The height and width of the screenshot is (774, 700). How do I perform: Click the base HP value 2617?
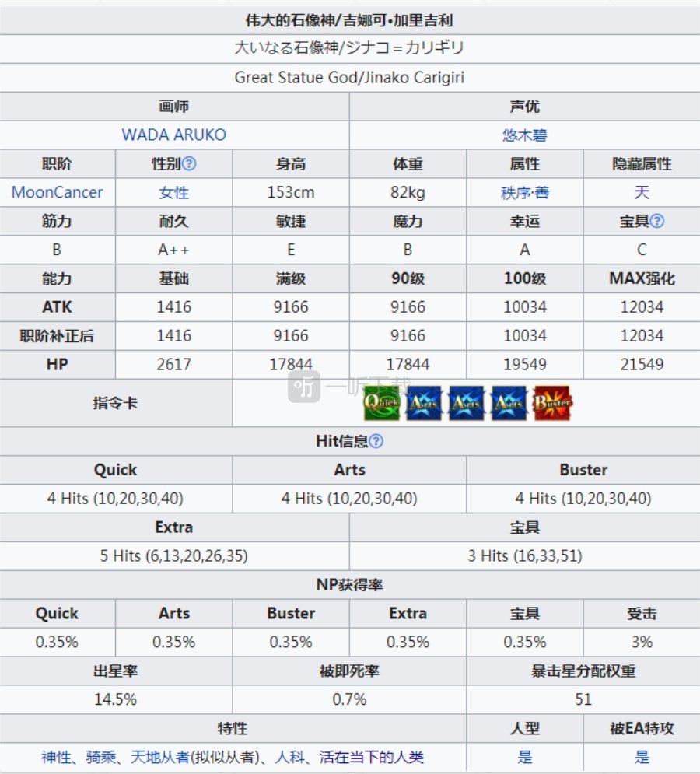point(173,364)
